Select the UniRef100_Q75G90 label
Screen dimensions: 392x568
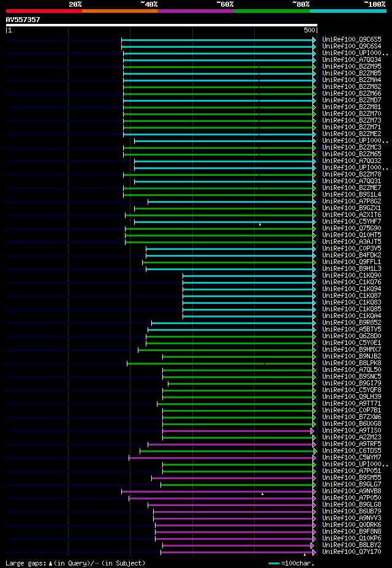[352, 229]
